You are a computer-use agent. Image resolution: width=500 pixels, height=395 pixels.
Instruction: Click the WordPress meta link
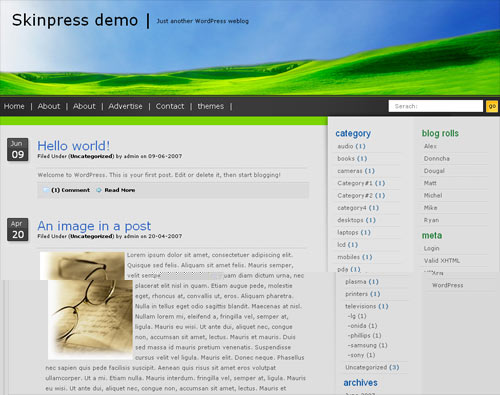pos(448,285)
